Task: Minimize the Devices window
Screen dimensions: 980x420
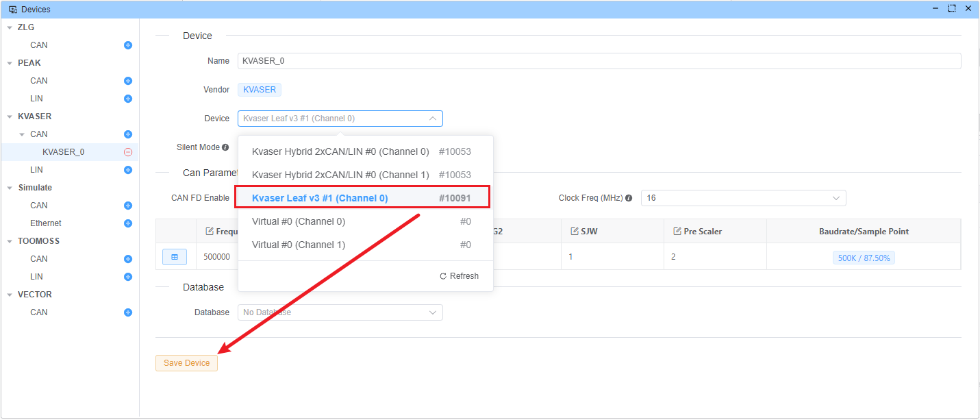Action: pos(935,9)
